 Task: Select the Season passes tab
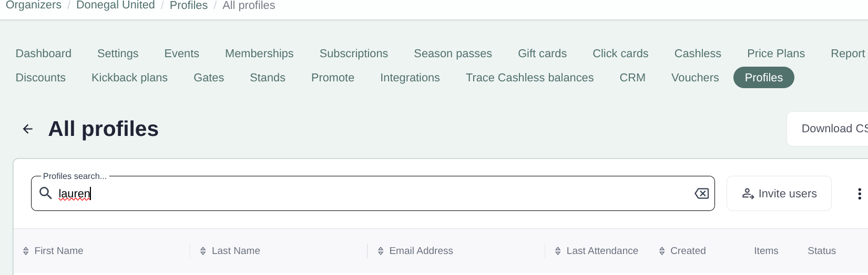pyautogui.click(x=453, y=54)
